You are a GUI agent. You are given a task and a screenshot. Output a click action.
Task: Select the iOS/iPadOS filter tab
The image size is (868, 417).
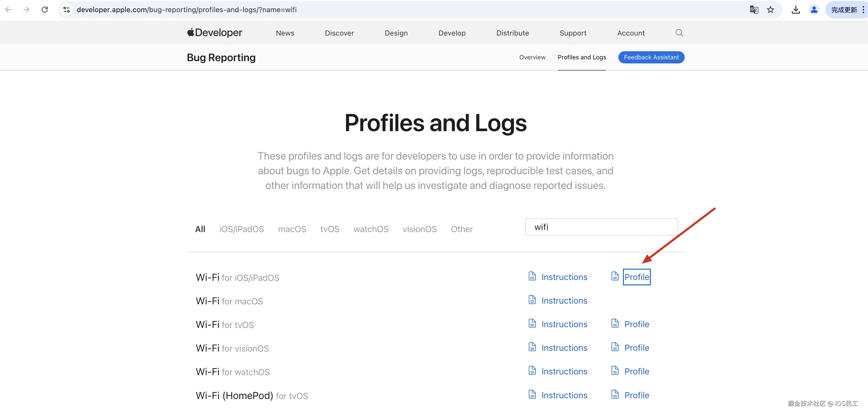tap(241, 229)
